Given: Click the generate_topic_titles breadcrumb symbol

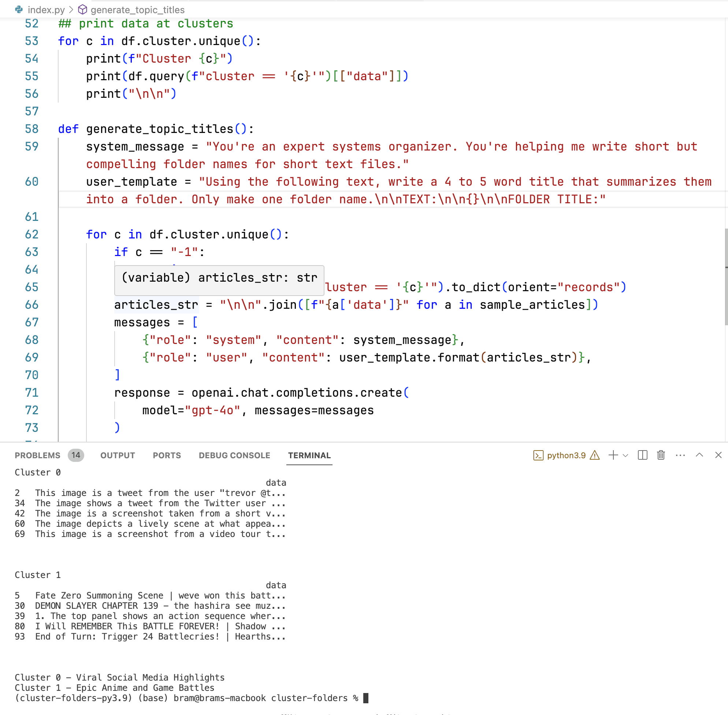Looking at the screenshot, I should tap(137, 10).
